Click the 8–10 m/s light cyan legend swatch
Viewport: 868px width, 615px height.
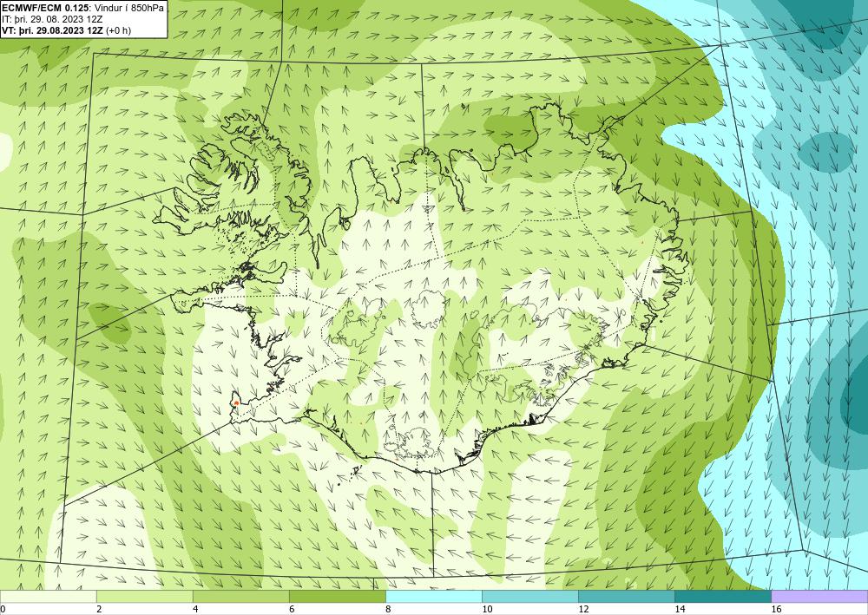[x=434, y=596]
